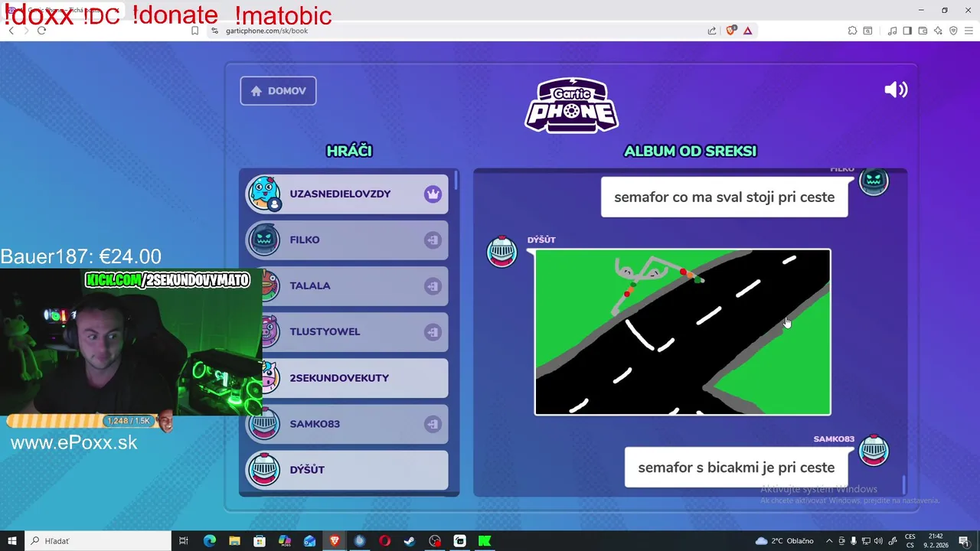This screenshot has height=551, width=980.
Task: Open File Explorer from the taskbar
Action: (x=234, y=541)
